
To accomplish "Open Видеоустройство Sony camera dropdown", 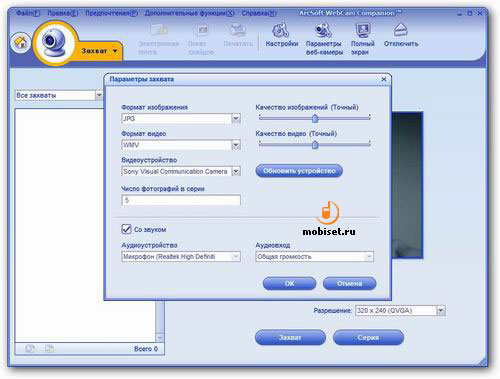I will 236,171.
